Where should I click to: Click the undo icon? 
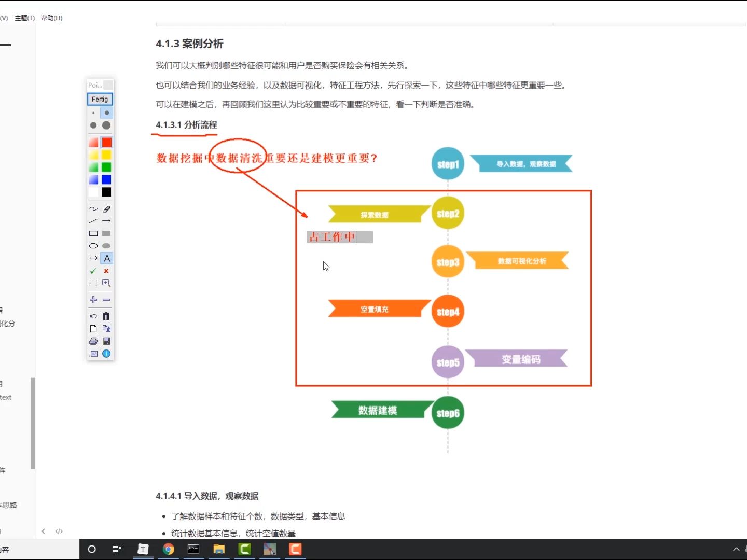pos(93,316)
